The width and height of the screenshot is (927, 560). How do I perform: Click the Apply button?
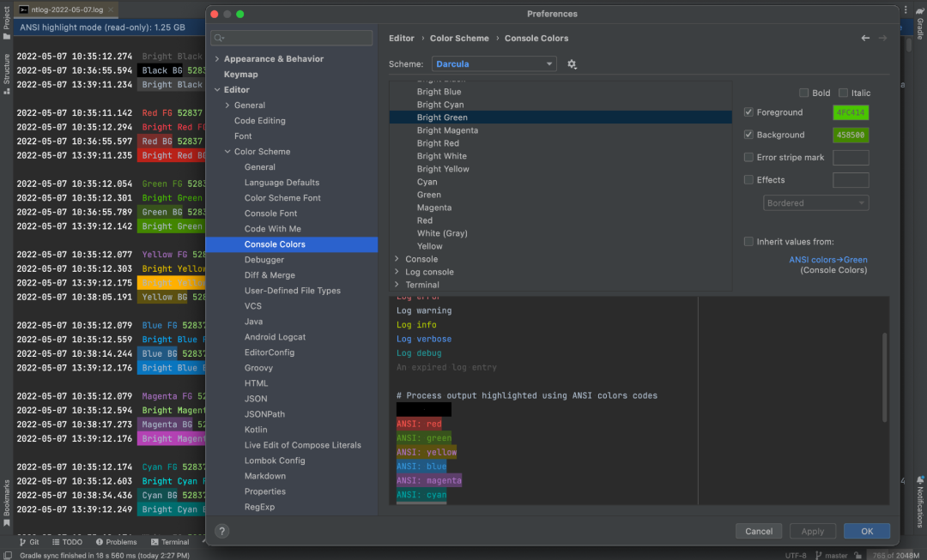[812, 531]
